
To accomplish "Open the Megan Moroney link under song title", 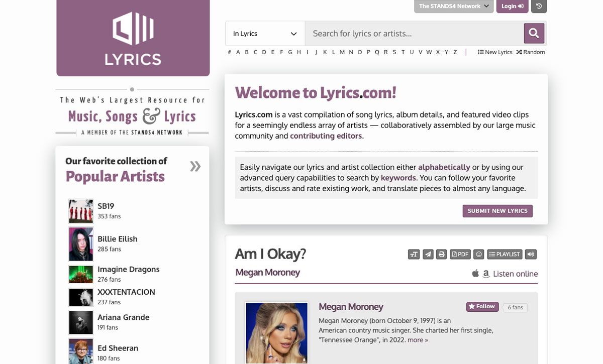I will pyautogui.click(x=267, y=273).
